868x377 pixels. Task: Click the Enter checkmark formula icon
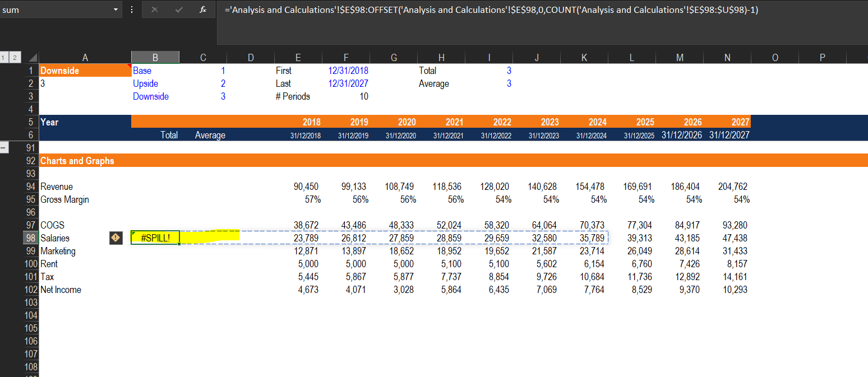point(179,10)
